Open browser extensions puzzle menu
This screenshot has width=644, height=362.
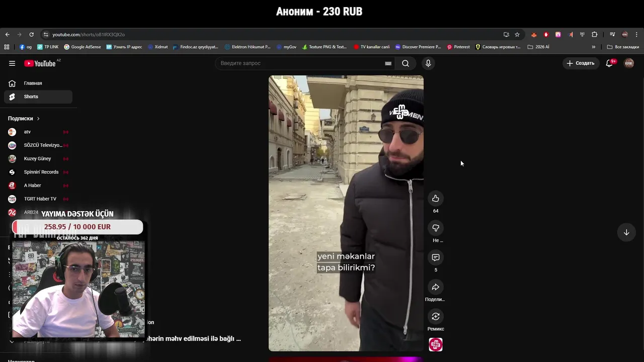(x=595, y=35)
